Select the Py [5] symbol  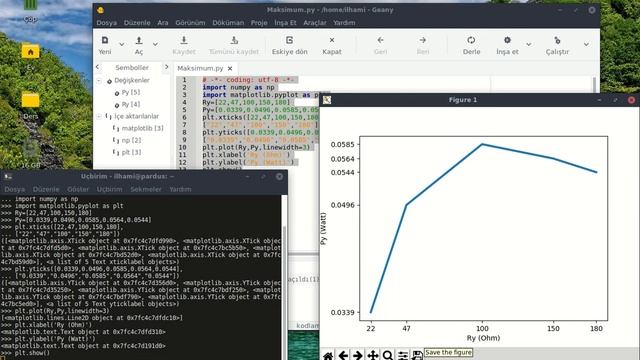coord(131,93)
